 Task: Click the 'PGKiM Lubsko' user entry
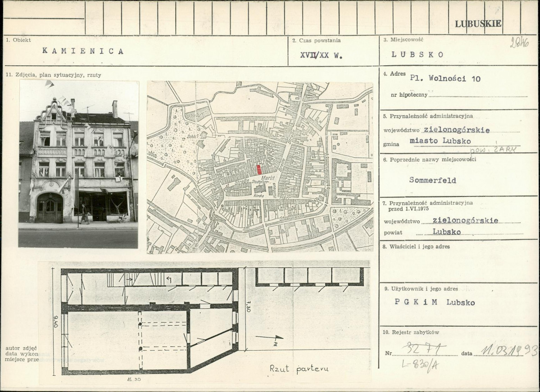(x=435, y=302)
